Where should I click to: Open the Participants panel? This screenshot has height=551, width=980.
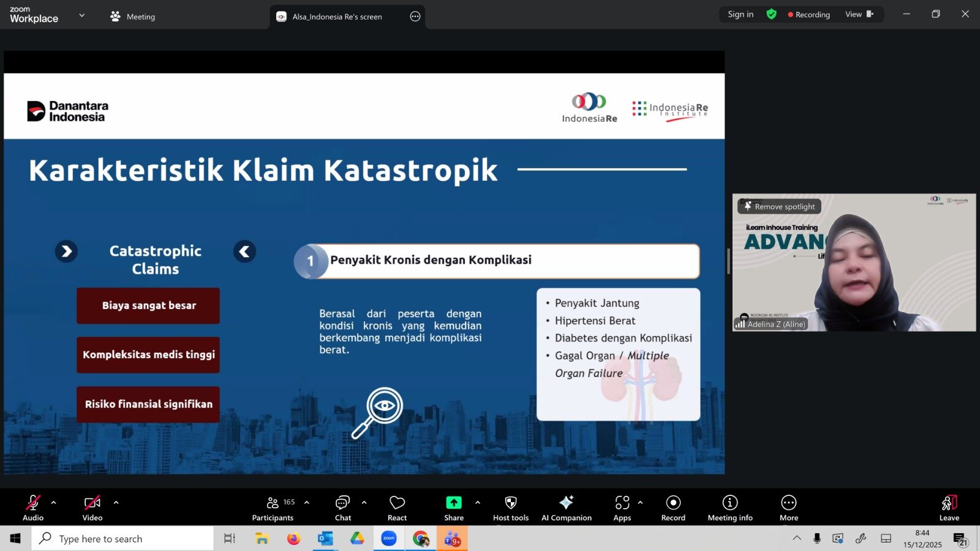[x=273, y=508]
